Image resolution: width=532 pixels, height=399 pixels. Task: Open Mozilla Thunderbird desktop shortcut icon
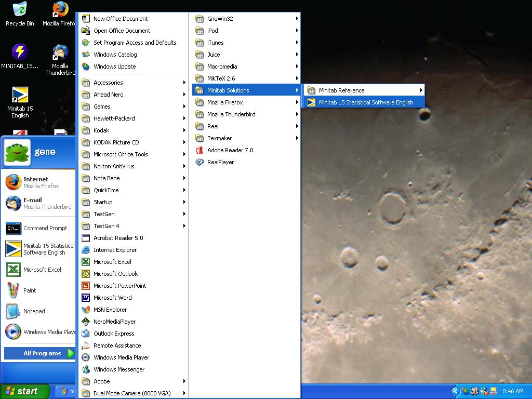[60, 54]
